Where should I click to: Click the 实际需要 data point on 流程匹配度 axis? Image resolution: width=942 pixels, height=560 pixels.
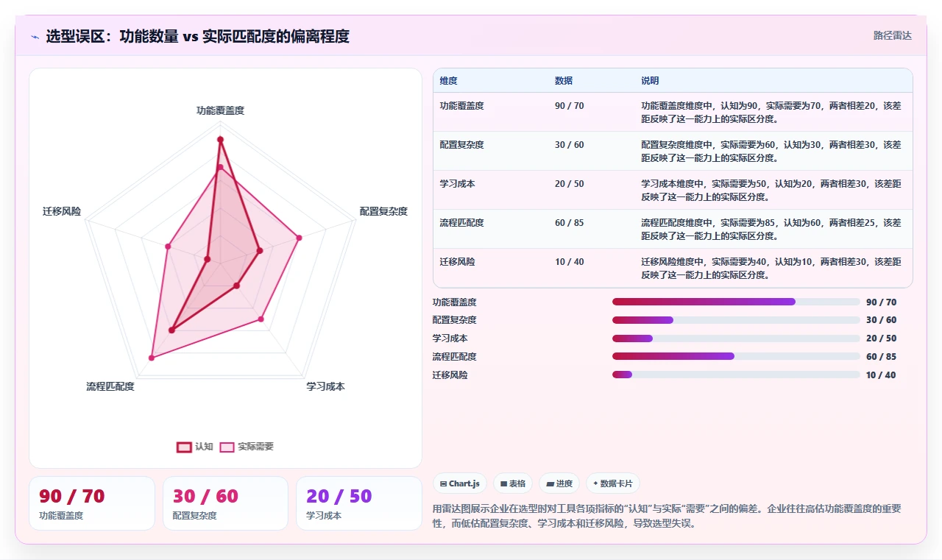152,358
